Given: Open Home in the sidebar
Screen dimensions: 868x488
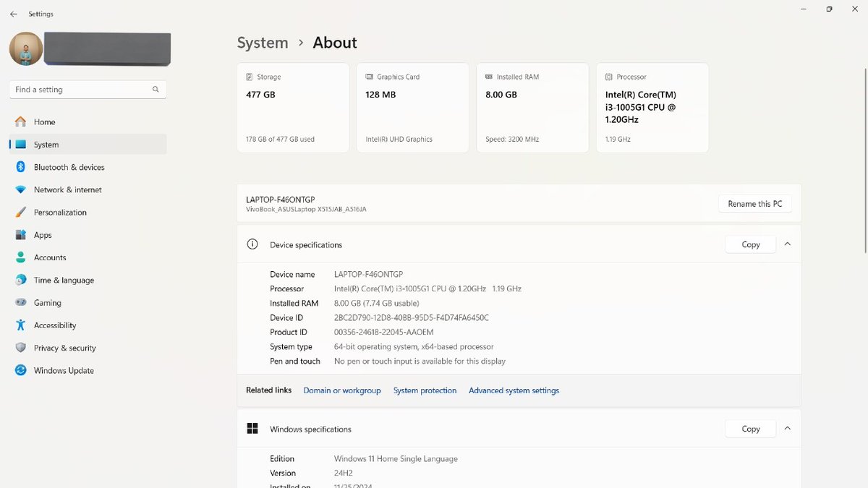Looking at the screenshot, I should tap(88, 122).
